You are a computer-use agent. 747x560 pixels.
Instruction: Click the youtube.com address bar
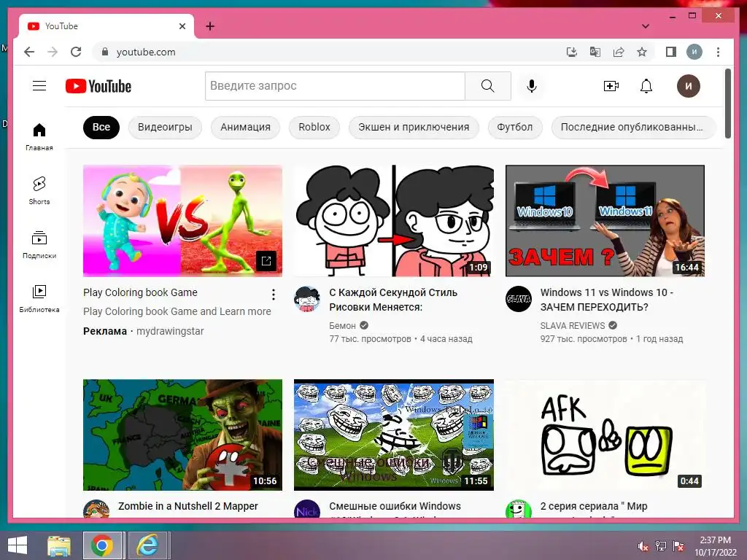(329, 52)
